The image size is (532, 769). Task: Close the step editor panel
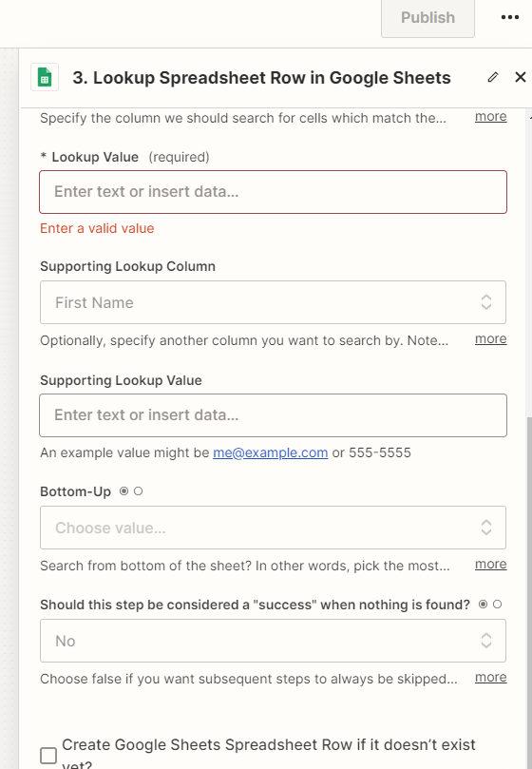click(521, 77)
